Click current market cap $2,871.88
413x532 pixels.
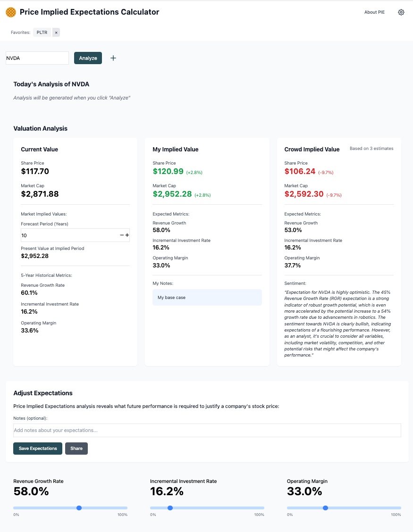click(40, 194)
